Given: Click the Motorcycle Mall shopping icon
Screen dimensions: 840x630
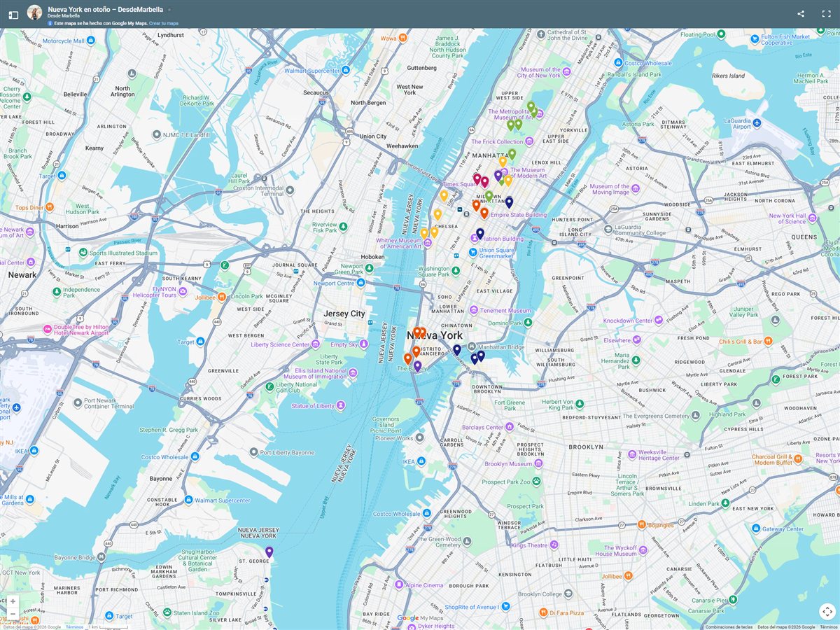Looking at the screenshot, I should pyautogui.click(x=91, y=41).
